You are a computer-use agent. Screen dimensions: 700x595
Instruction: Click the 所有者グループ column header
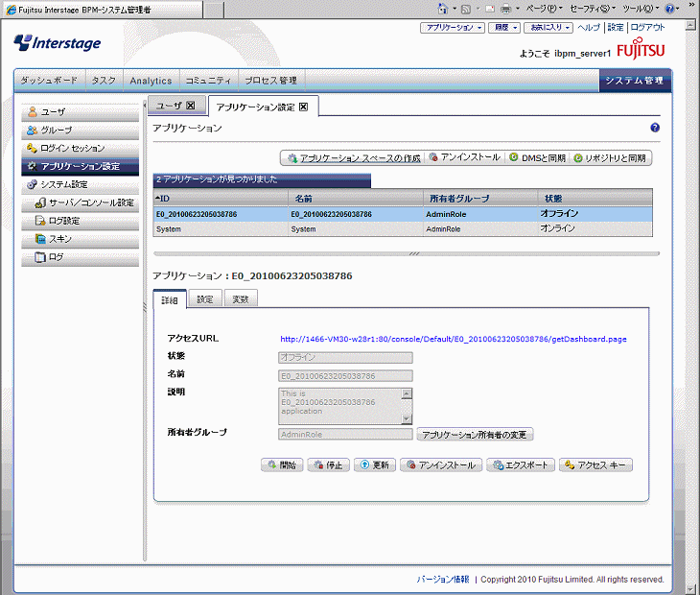coord(480,199)
